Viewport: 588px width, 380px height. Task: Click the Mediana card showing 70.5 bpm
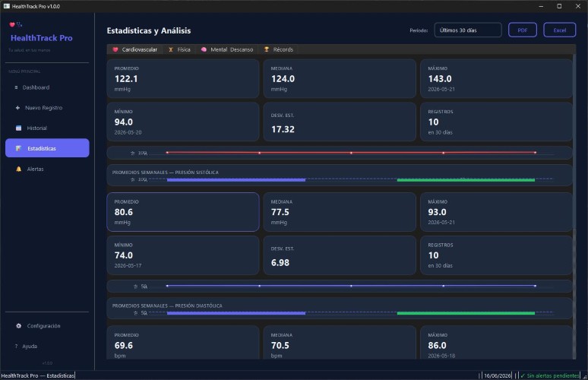click(x=340, y=343)
